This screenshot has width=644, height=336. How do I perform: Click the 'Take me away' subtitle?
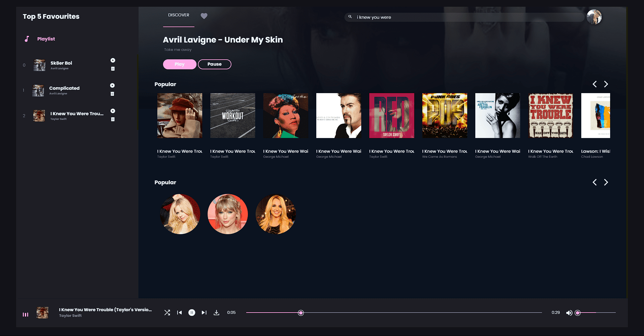click(178, 50)
